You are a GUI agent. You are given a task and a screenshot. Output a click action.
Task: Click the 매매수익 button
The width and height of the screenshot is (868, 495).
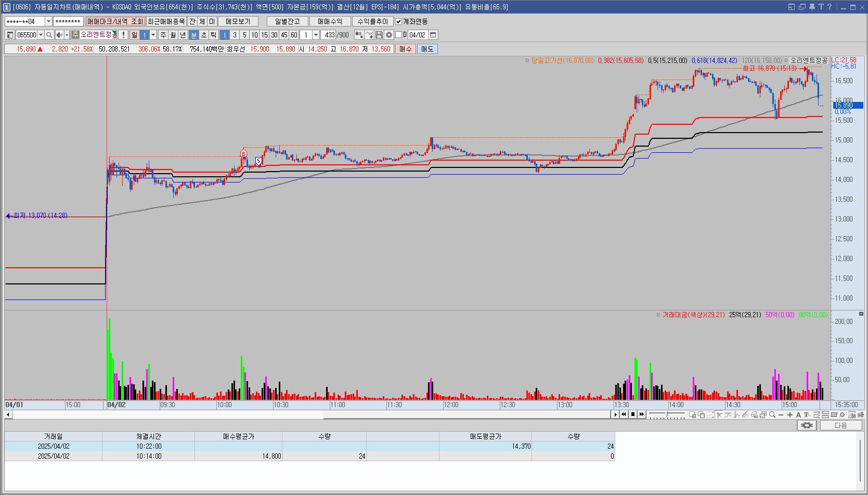pyautogui.click(x=330, y=21)
